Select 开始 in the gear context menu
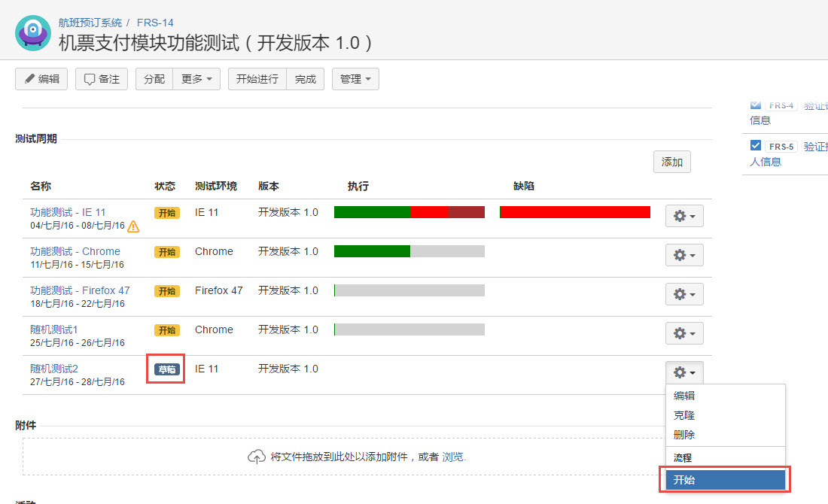Image resolution: width=828 pixels, height=504 pixels. [x=726, y=480]
